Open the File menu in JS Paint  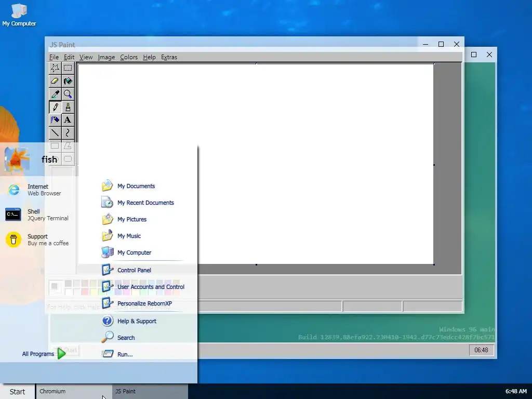coord(54,57)
